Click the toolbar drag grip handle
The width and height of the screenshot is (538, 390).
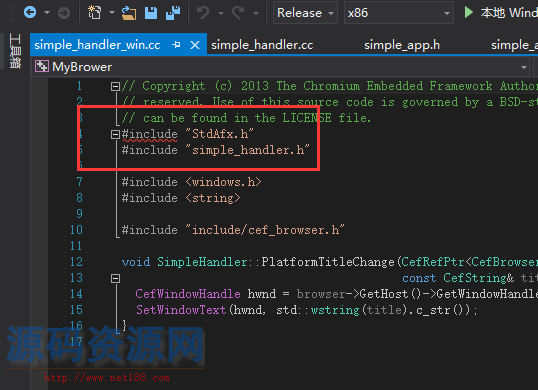click(x=12, y=13)
